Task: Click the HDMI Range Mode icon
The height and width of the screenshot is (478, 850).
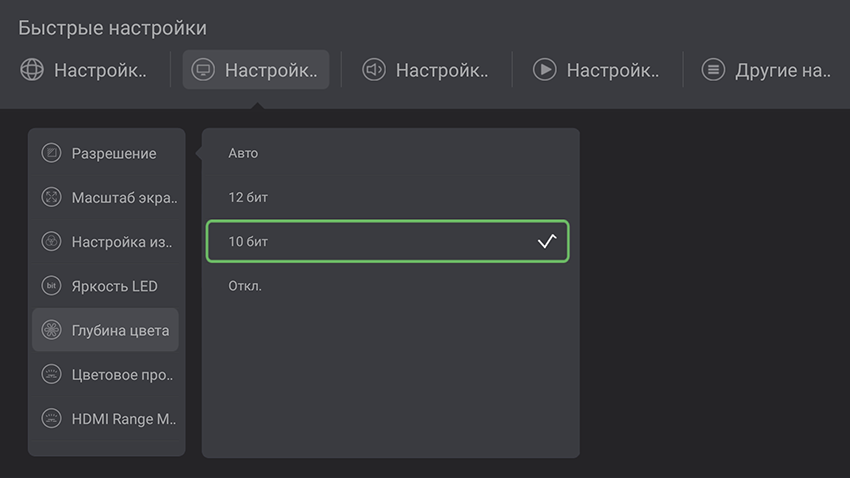Action: (52, 419)
